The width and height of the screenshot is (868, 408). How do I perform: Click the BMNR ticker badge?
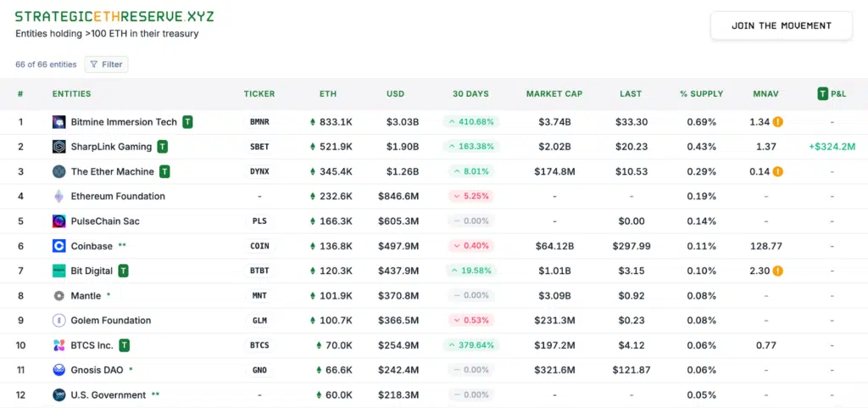click(x=259, y=122)
